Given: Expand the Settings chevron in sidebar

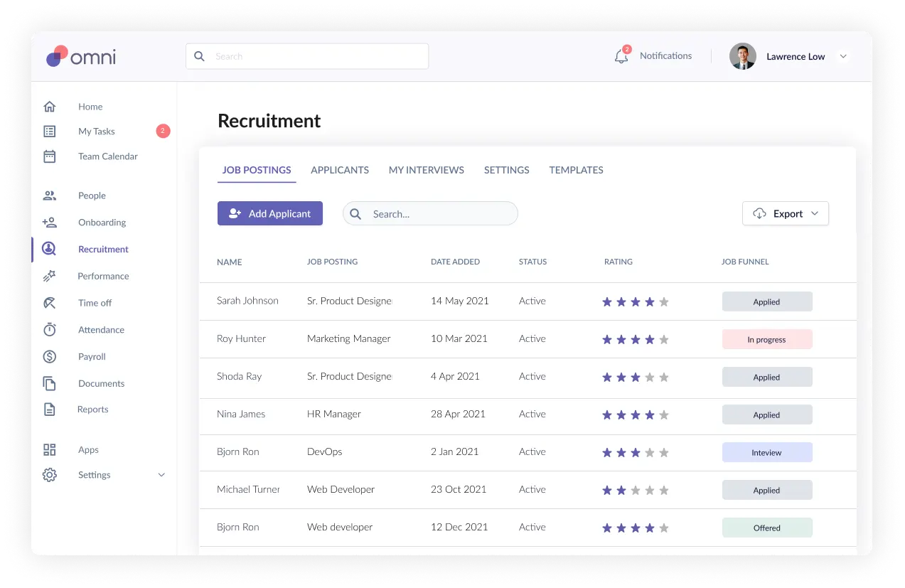Looking at the screenshot, I should (x=161, y=475).
